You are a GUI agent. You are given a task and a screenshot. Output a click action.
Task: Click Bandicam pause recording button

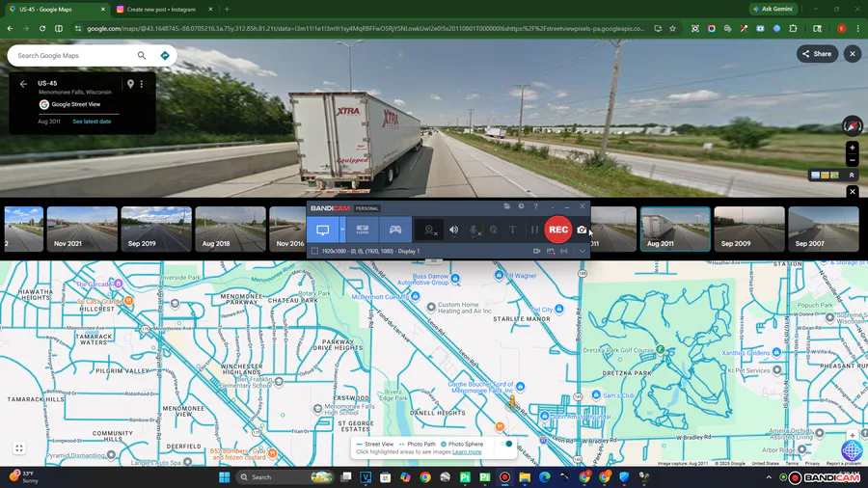(x=534, y=230)
